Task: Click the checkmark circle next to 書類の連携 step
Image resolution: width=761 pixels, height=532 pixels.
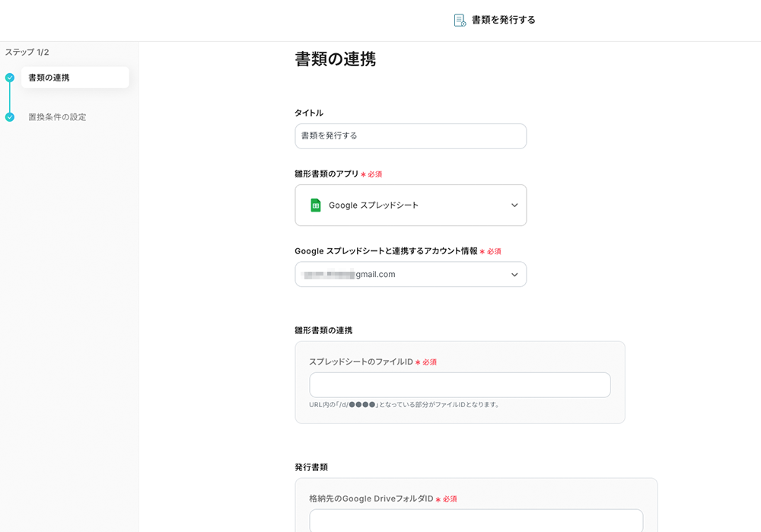Action: tap(10, 77)
